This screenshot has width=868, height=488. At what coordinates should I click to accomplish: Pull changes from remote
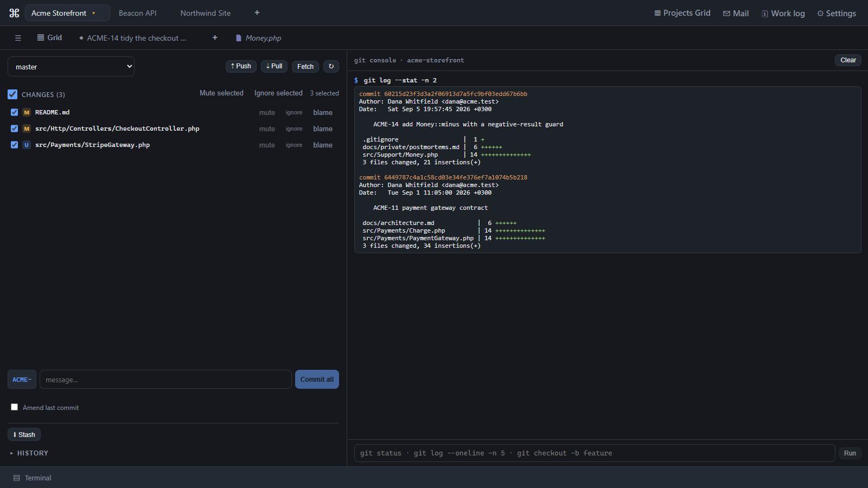click(274, 66)
